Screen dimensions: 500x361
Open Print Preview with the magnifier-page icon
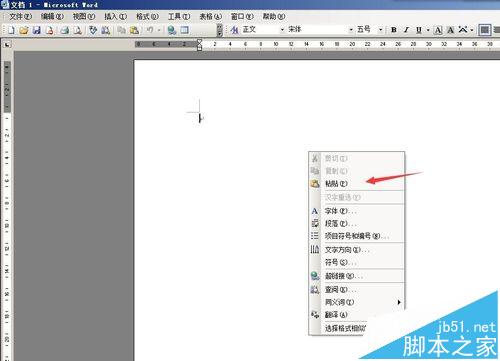tap(78, 30)
